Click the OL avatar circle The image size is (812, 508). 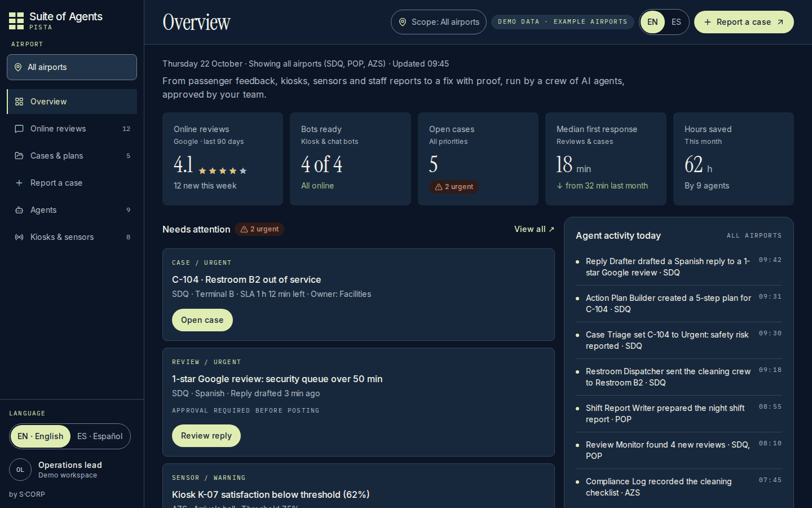pyautogui.click(x=20, y=470)
